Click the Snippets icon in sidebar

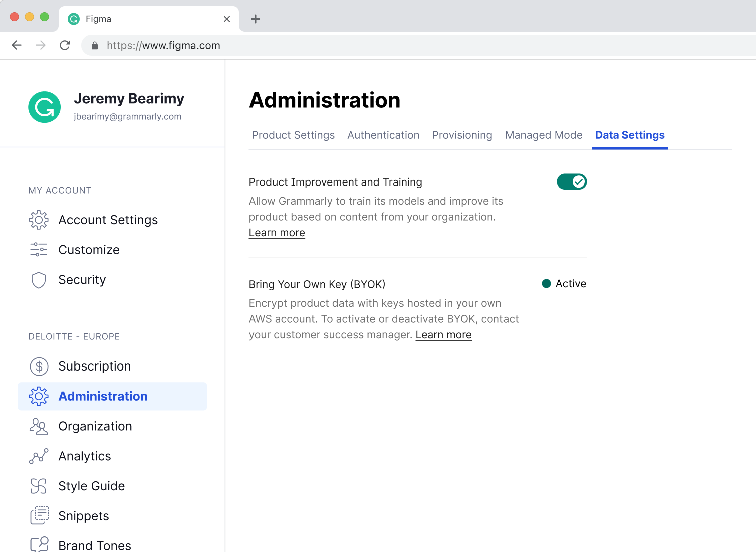[39, 516]
